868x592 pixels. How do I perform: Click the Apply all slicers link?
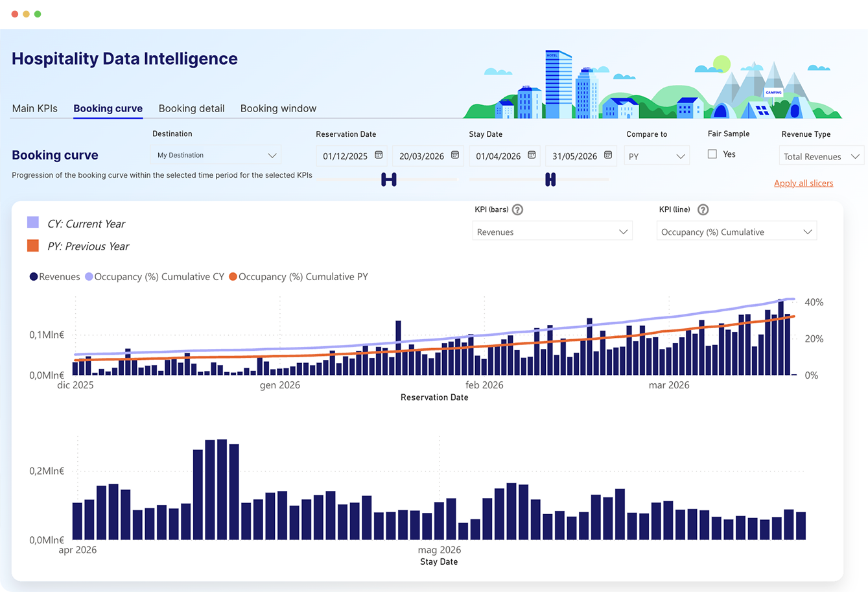[803, 184]
